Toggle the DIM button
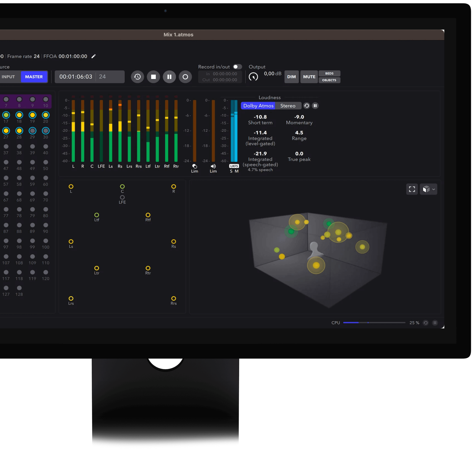 pyautogui.click(x=291, y=77)
